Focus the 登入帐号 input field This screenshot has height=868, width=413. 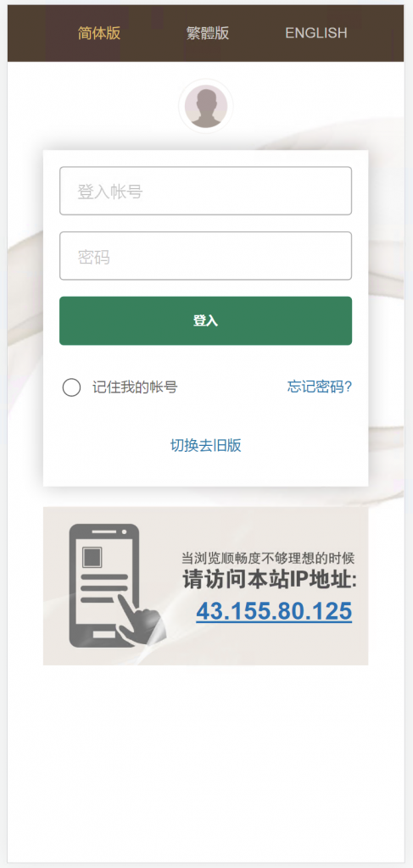[x=205, y=191]
